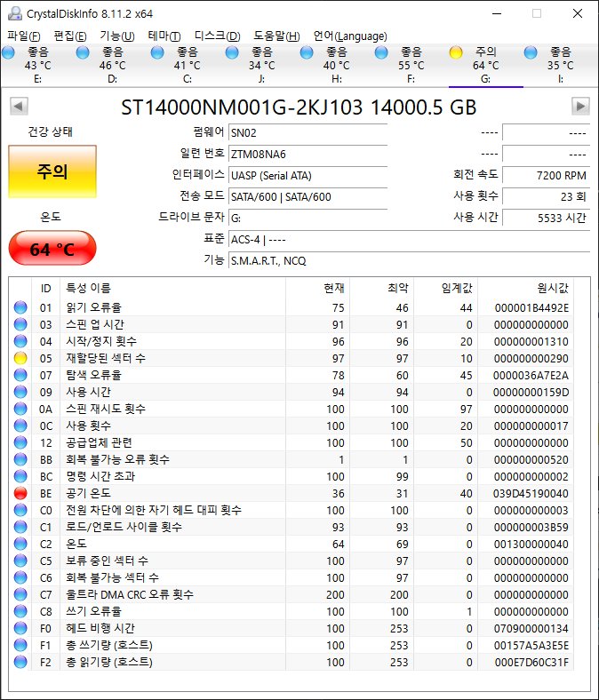The height and width of the screenshot is (700, 599).
Task: Select disk J: at 34 °C
Action: point(262,65)
